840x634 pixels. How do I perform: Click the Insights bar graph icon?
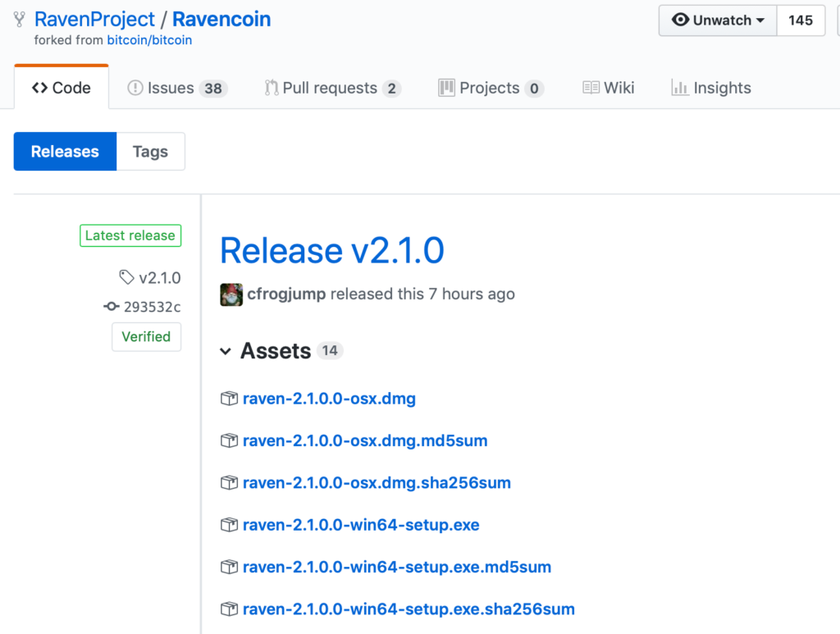click(680, 88)
